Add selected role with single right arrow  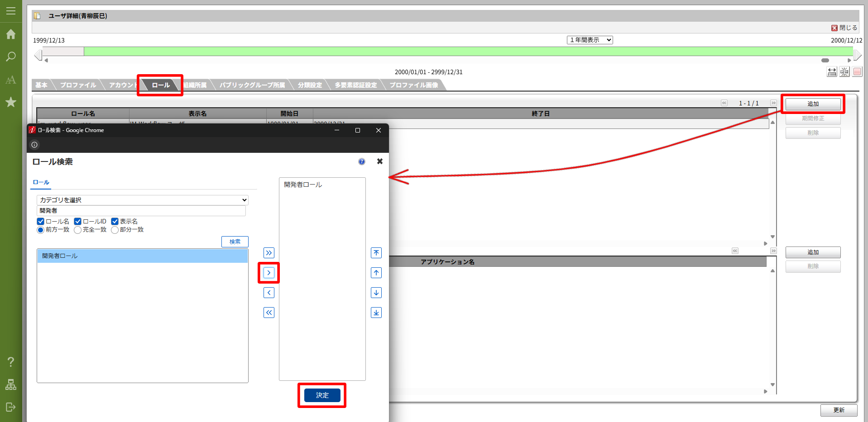(269, 273)
